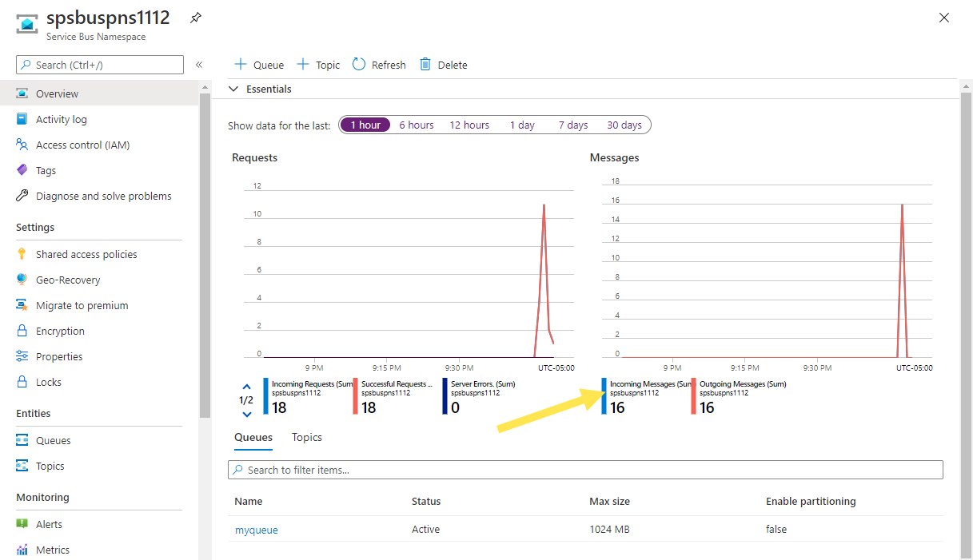The width and height of the screenshot is (973, 560).
Task: Show next page of request metrics
Action: coord(246,414)
